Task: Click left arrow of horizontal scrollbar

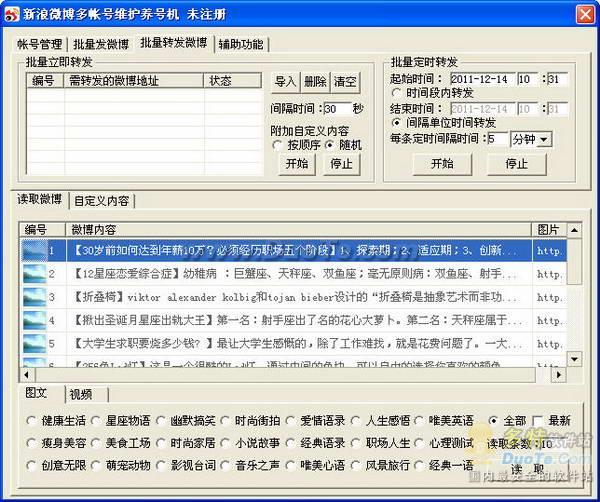Action: pyautogui.click(x=27, y=375)
